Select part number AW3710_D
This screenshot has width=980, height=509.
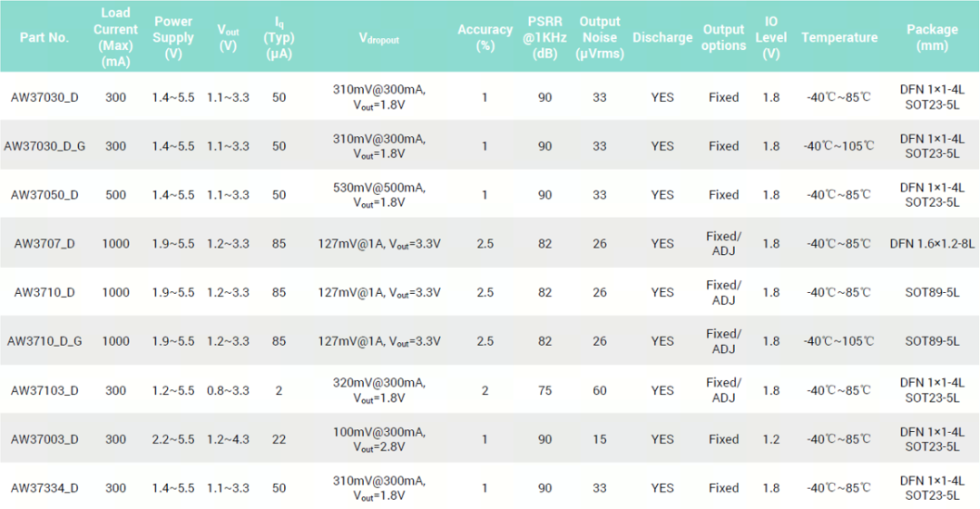44,293
